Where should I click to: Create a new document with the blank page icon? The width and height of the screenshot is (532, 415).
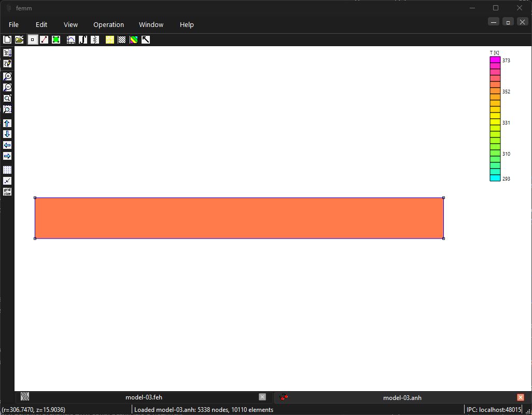pos(7,40)
